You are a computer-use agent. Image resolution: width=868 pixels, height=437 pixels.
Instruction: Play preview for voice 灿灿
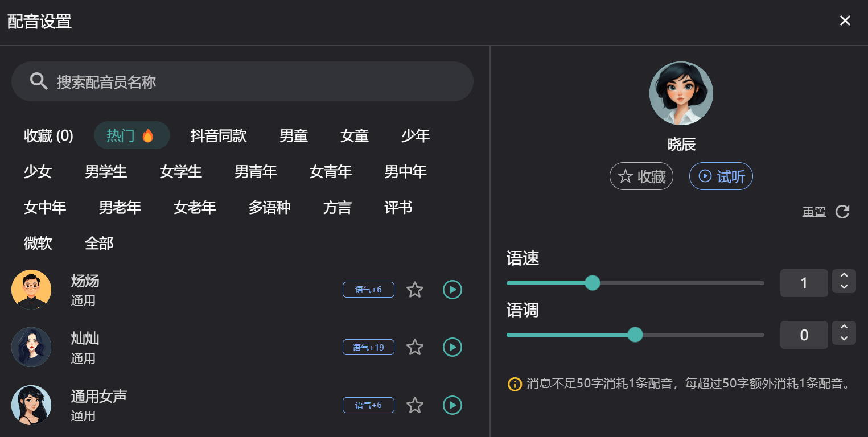(452, 347)
